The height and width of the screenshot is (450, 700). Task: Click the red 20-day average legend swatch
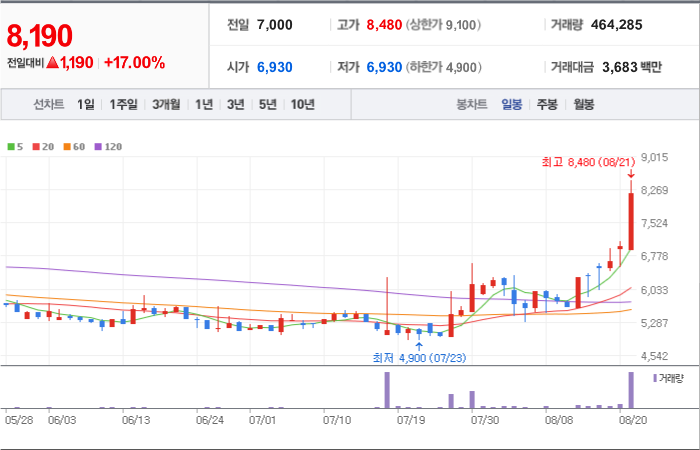[x=36, y=146]
